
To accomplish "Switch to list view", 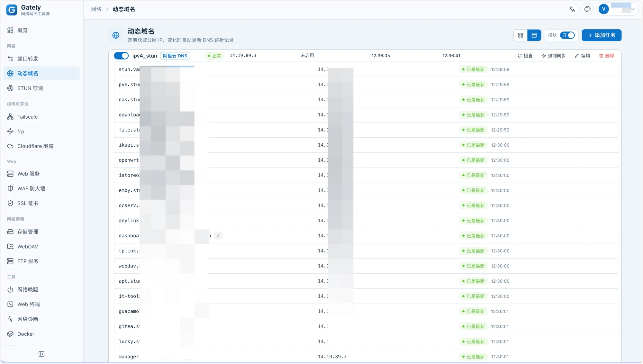I will coord(534,35).
